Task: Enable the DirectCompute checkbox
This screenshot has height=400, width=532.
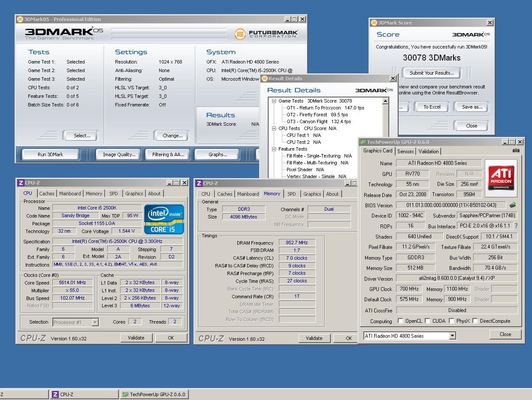Action: coord(475,321)
